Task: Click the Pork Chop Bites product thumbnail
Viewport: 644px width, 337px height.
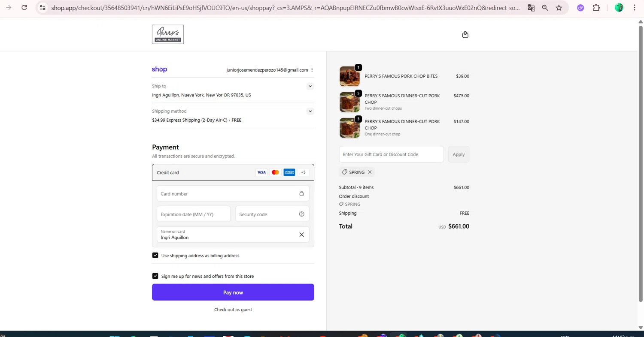Action: click(349, 76)
